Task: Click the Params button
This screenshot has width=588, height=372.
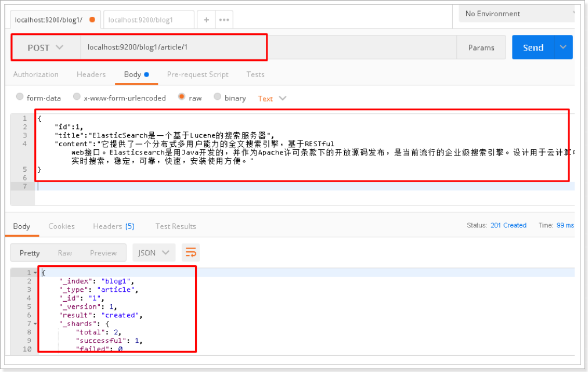Action: point(481,48)
